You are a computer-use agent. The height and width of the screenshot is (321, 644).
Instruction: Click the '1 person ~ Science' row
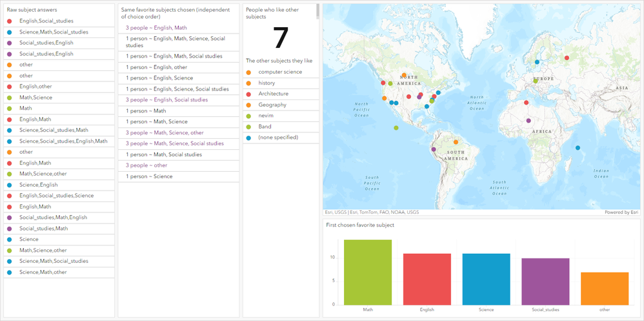tap(179, 176)
